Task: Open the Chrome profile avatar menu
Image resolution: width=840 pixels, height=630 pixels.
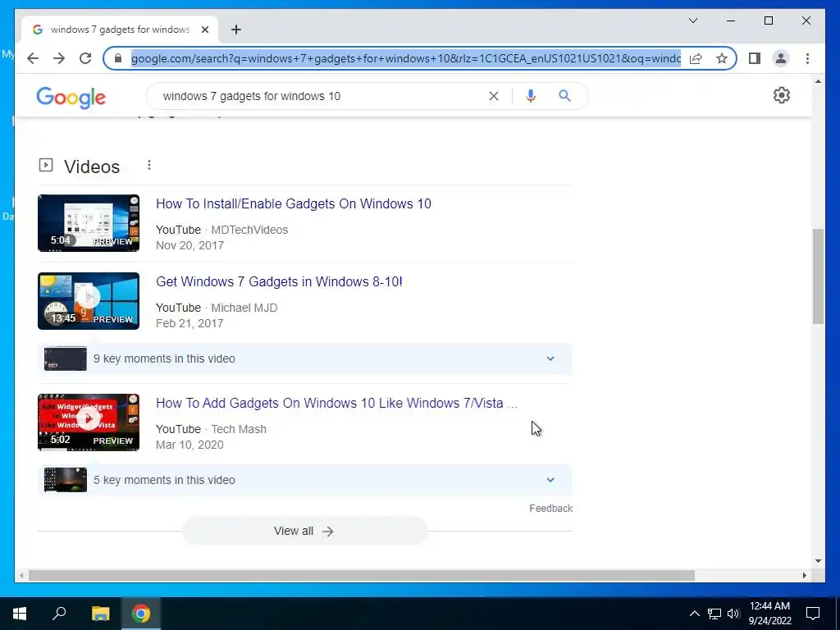Action: pos(781,58)
